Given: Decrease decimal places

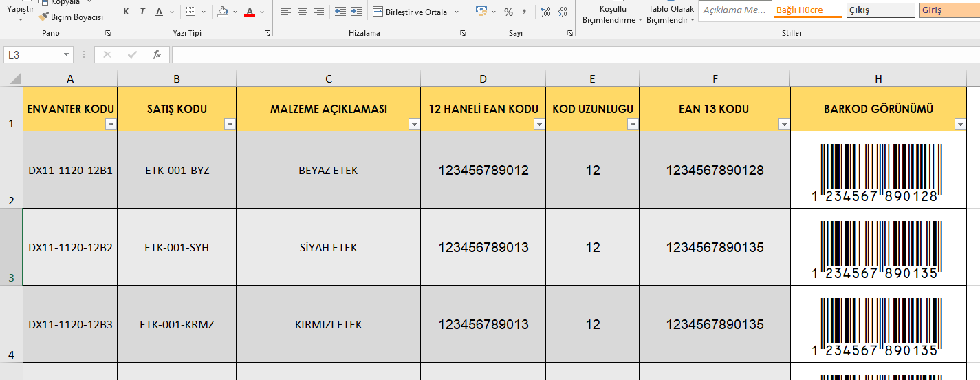Looking at the screenshot, I should pyautogui.click(x=563, y=12).
